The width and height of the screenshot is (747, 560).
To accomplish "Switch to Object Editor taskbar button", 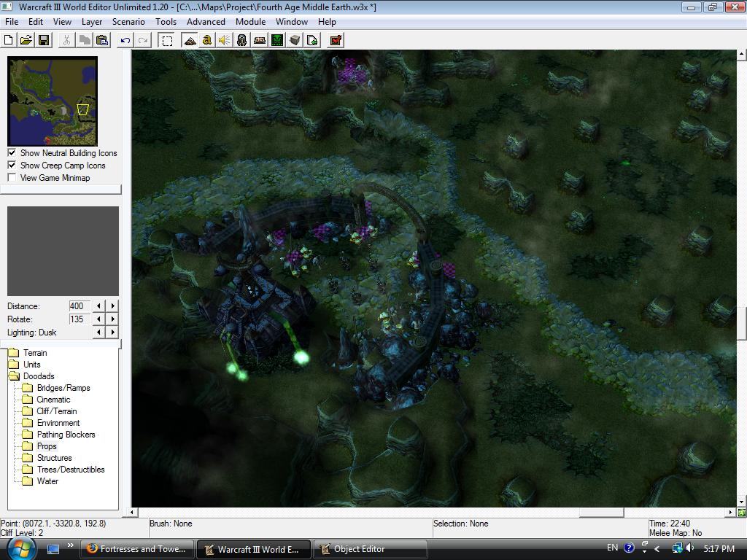I will 370,549.
